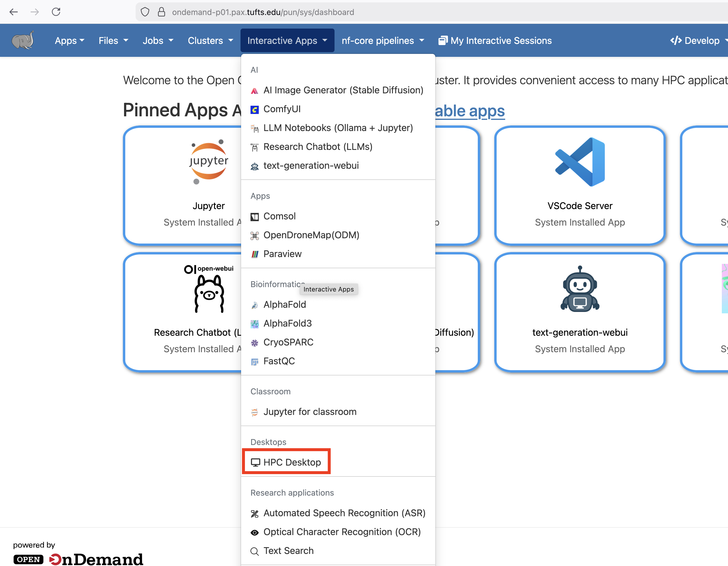The height and width of the screenshot is (566, 728).
Task: Choose AlphaFold3 from the menu
Action: [x=287, y=323]
